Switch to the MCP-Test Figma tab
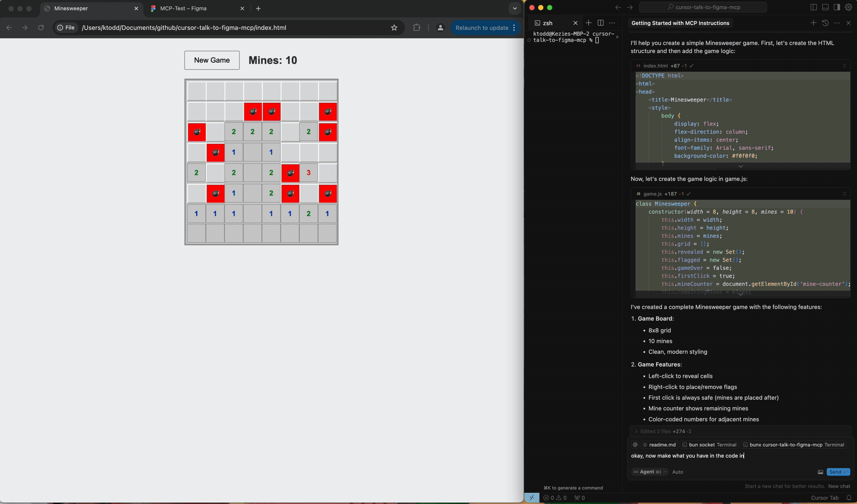This screenshot has height=504, width=857. pos(184,8)
